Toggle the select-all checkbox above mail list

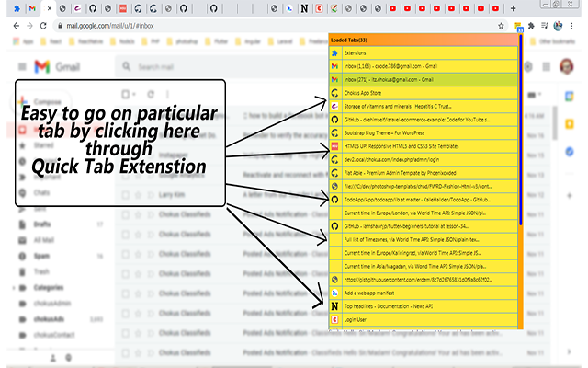click(x=126, y=96)
